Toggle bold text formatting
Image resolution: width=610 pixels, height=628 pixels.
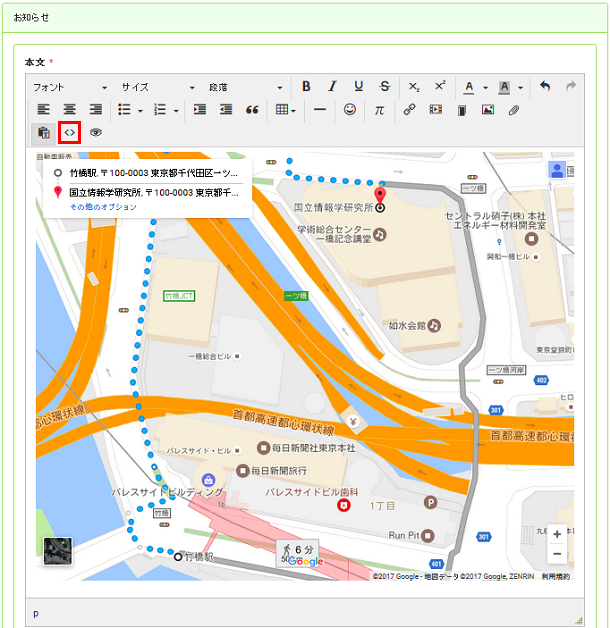coord(306,87)
